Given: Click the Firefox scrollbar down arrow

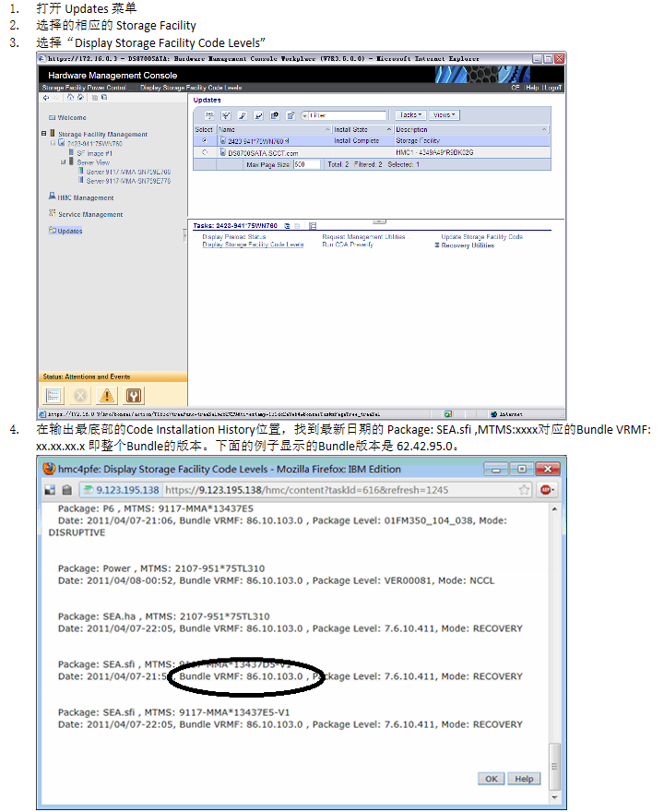Looking at the screenshot, I should click(554, 797).
